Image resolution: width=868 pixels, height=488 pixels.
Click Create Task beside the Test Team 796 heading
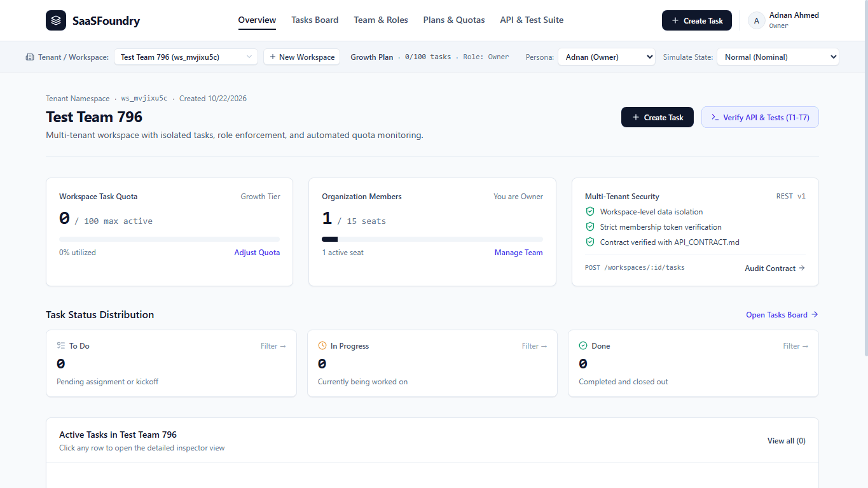[658, 117]
